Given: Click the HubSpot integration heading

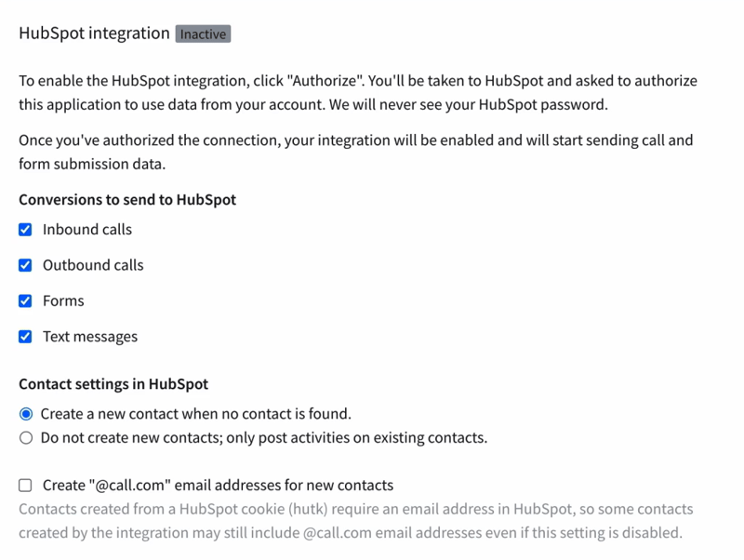Looking at the screenshot, I should 86,33.
